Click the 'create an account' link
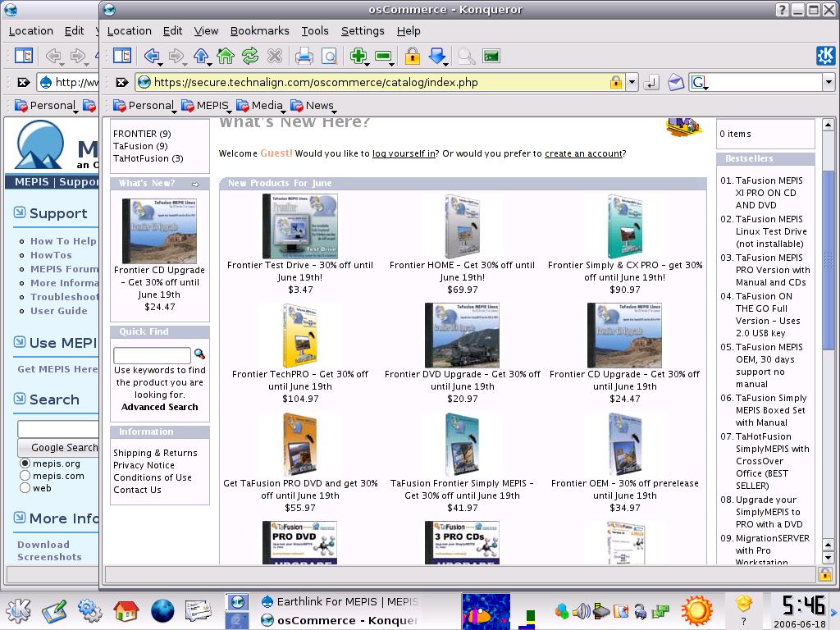840x630 pixels. (583, 153)
